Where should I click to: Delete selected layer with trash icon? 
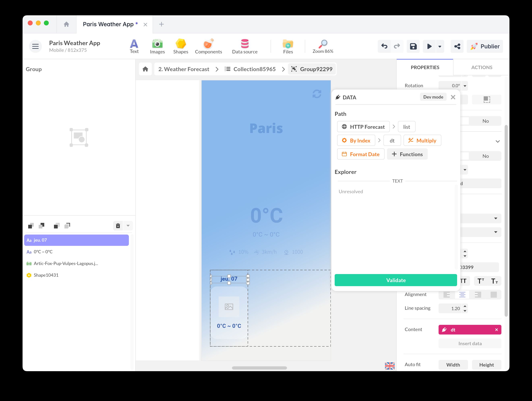[118, 226]
